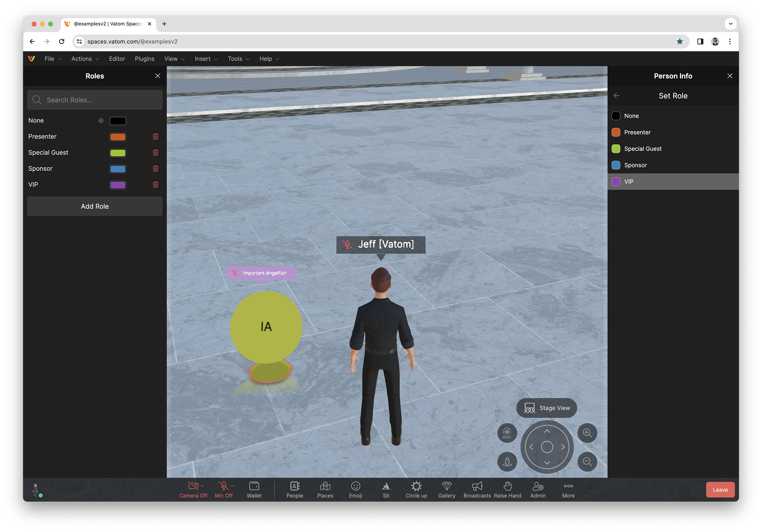Close the Person Info panel

[x=729, y=76]
